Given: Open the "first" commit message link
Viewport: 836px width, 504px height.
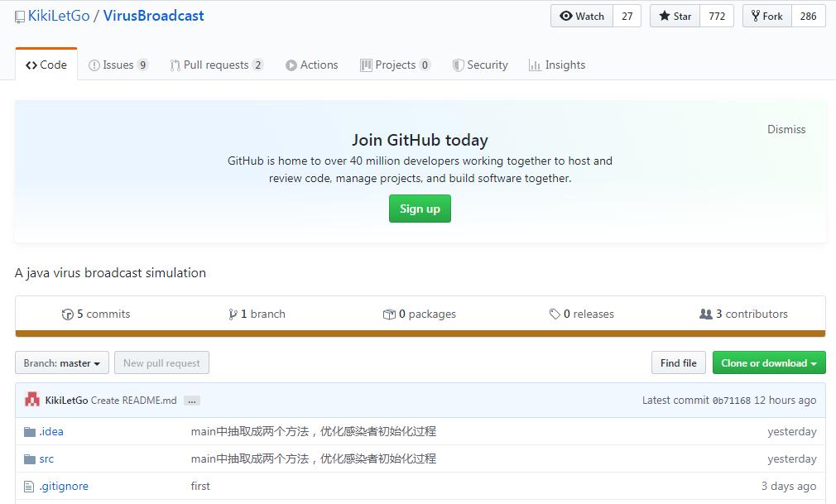Looking at the screenshot, I should click(200, 486).
